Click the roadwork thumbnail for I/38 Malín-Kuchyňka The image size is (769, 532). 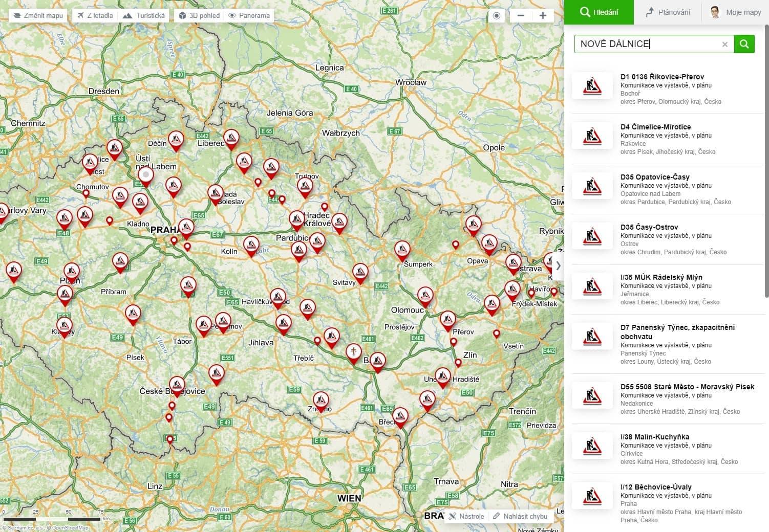pos(592,446)
